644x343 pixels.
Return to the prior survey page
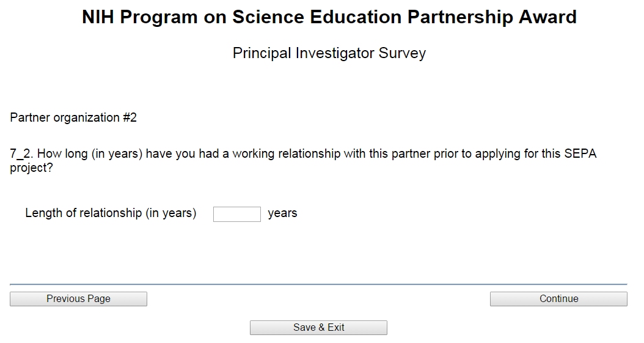(78, 299)
